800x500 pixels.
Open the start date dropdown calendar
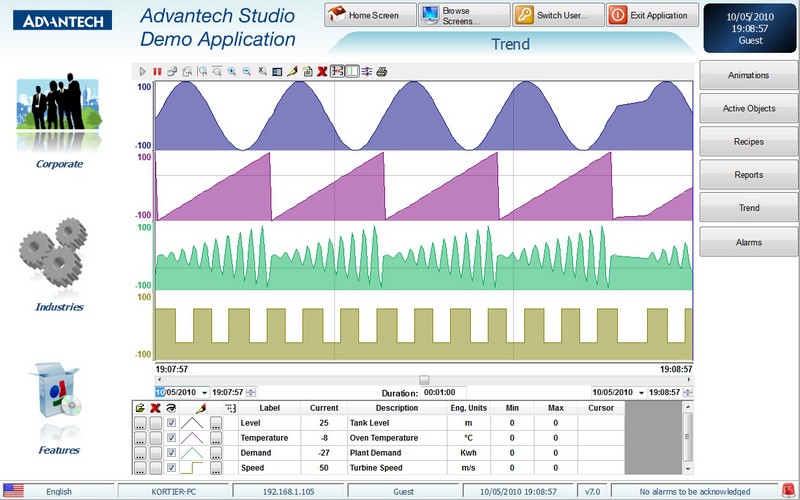(x=205, y=393)
